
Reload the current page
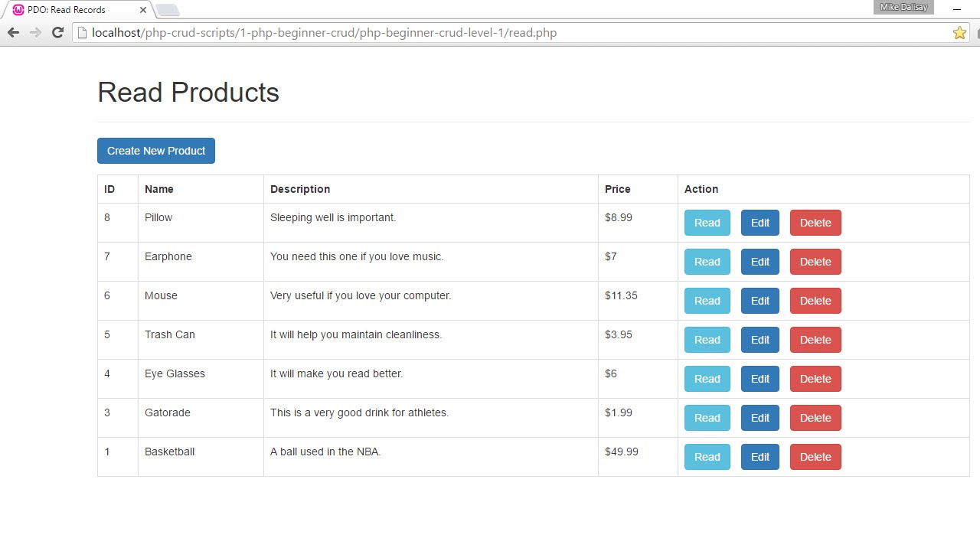click(57, 33)
